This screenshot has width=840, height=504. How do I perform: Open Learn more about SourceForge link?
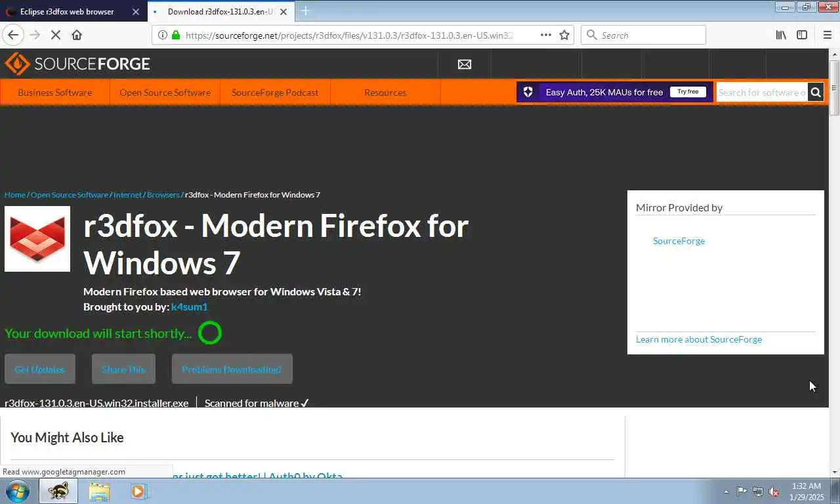[699, 339]
